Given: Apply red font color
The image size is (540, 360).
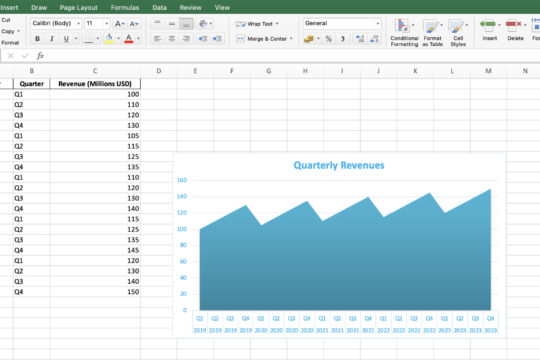Looking at the screenshot, I should click(129, 39).
